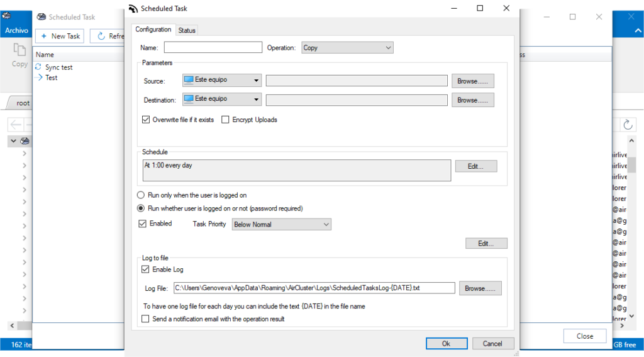Image resolution: width=644 pixels, height=357 pixels.
Task: Browse for the log file location
Action: click(480, 288)
